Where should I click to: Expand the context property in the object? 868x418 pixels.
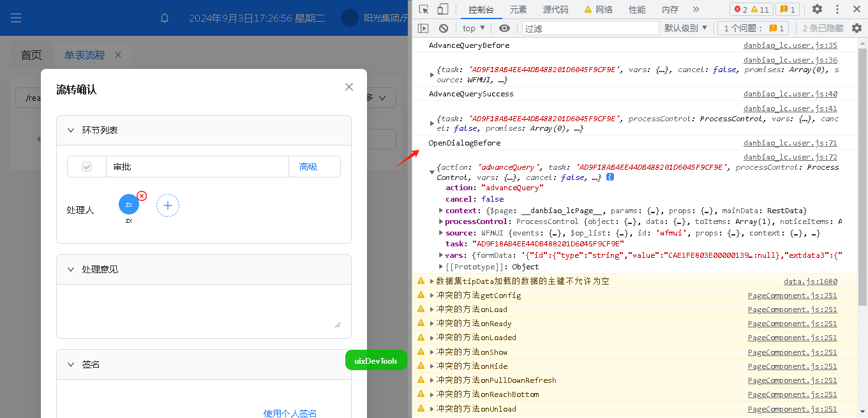[x=441, y=211]
